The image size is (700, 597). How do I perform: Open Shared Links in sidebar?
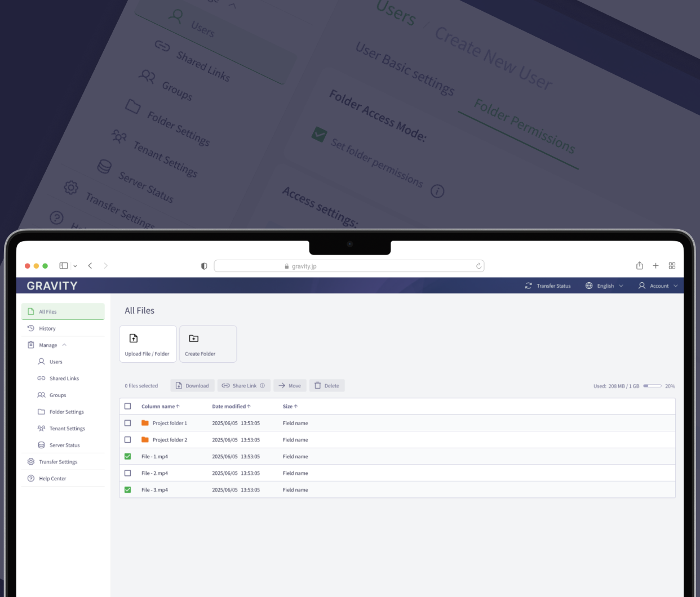(64, 378)
